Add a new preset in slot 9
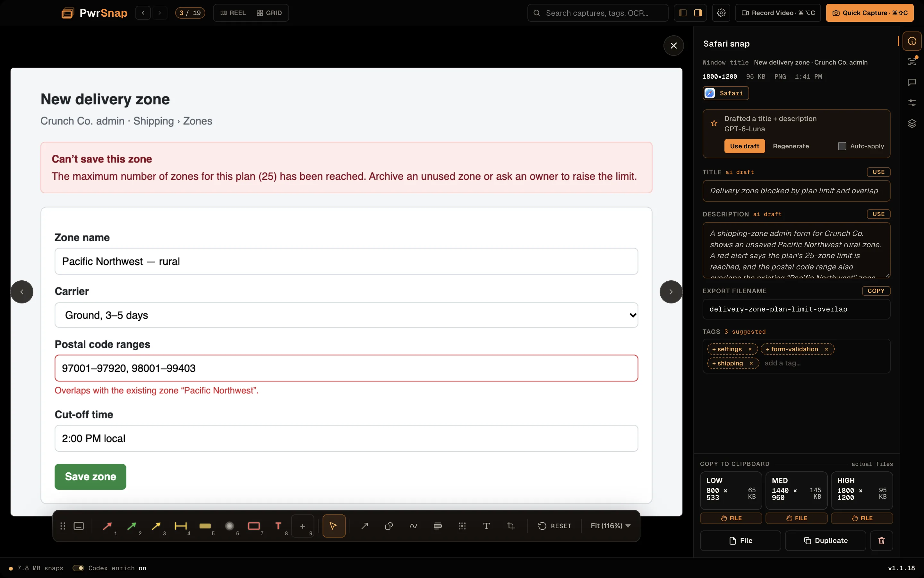924x578 pixels. pos(303,526)
